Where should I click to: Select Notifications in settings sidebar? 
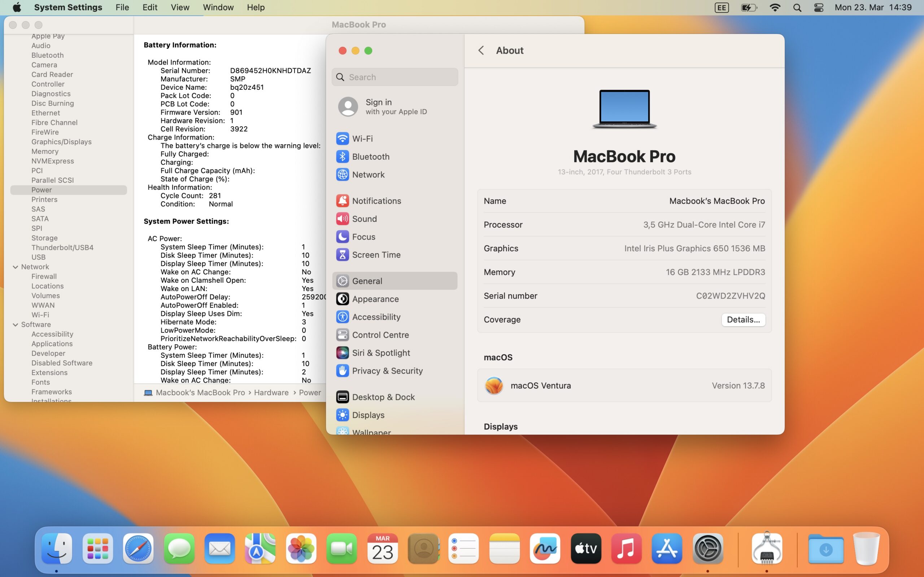pyautogui.click(x=376, y=201)
